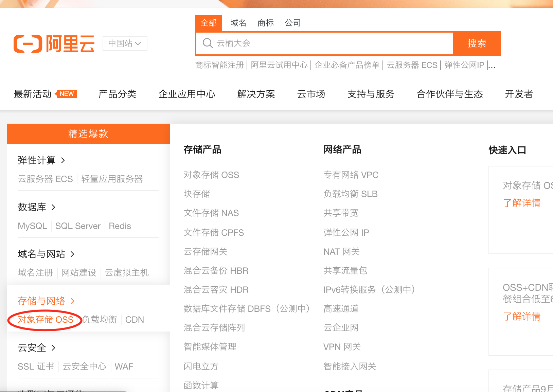Click the NEW badge beside 最新活动

coord(66,94)
